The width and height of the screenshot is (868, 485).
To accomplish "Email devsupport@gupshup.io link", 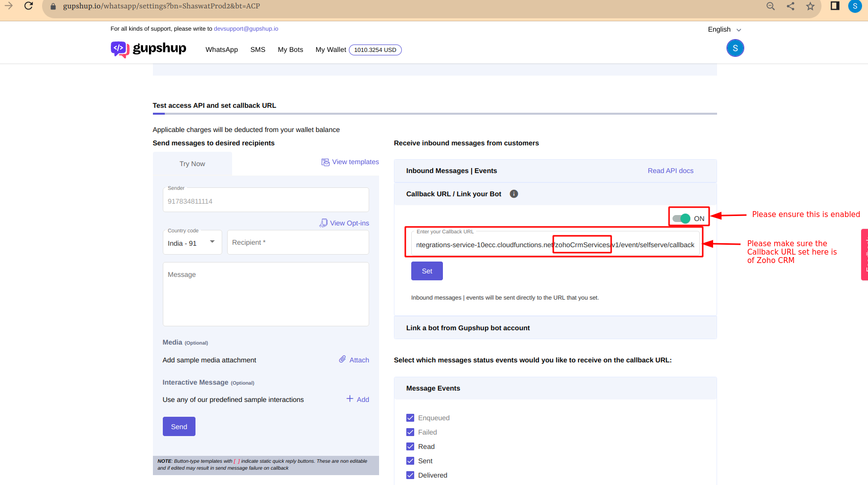I will (246, 29).
